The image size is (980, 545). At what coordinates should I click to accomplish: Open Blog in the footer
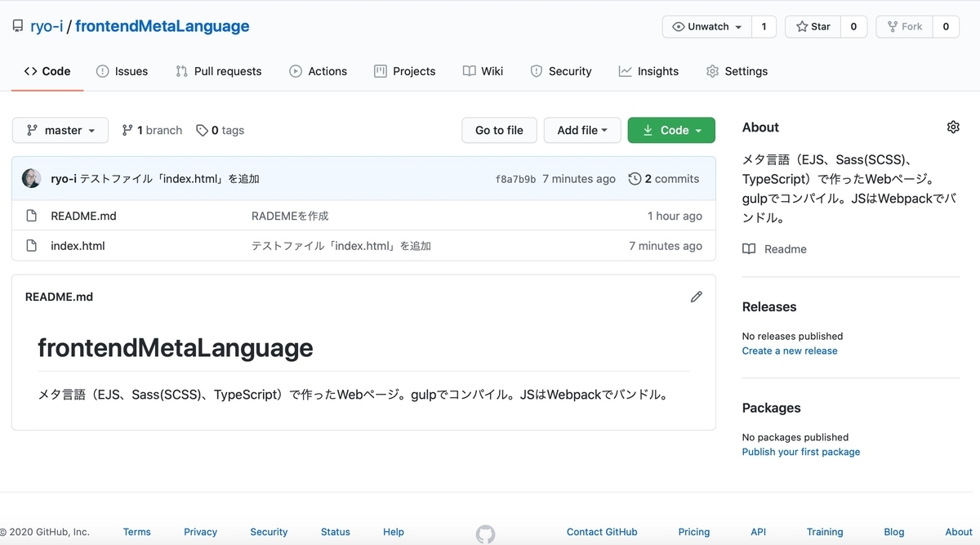[894, 532]
